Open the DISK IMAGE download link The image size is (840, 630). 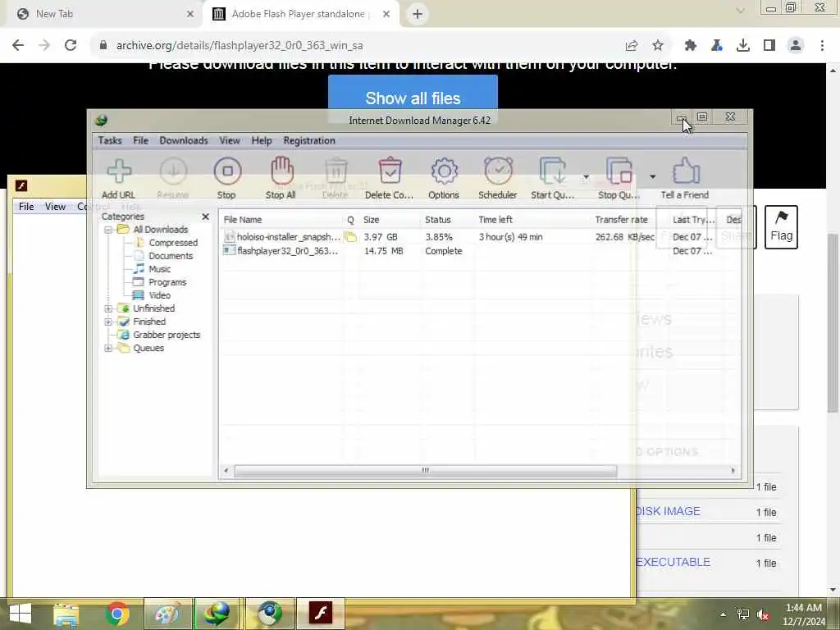pos(668,511)
